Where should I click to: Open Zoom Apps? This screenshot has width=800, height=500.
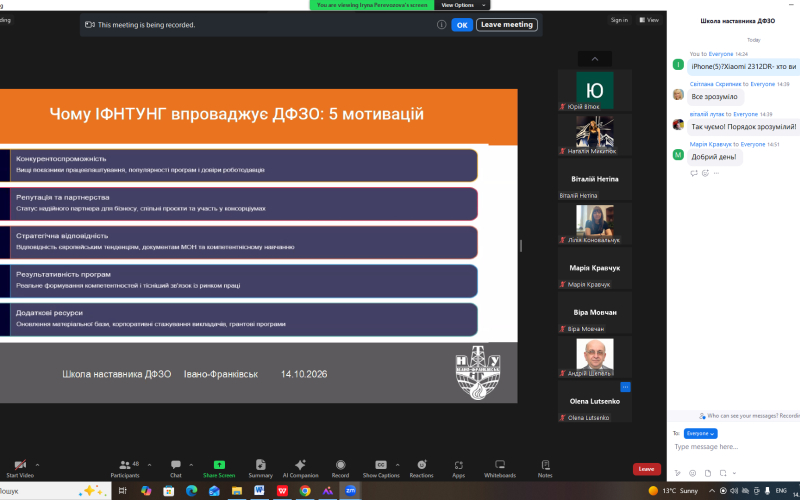pos(459,468)
